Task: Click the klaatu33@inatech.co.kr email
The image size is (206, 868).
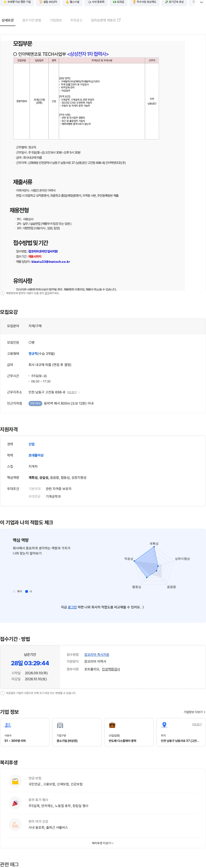Action: (x=51, y=262)
